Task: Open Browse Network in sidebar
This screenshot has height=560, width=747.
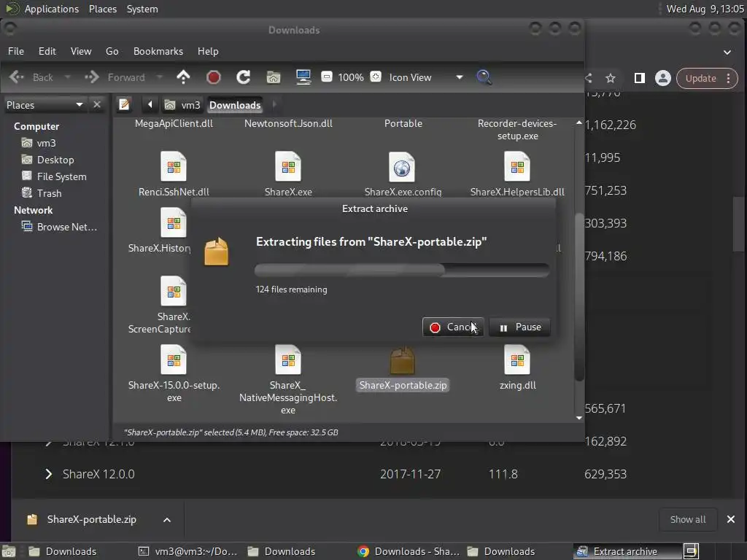Action: point(60,227)
